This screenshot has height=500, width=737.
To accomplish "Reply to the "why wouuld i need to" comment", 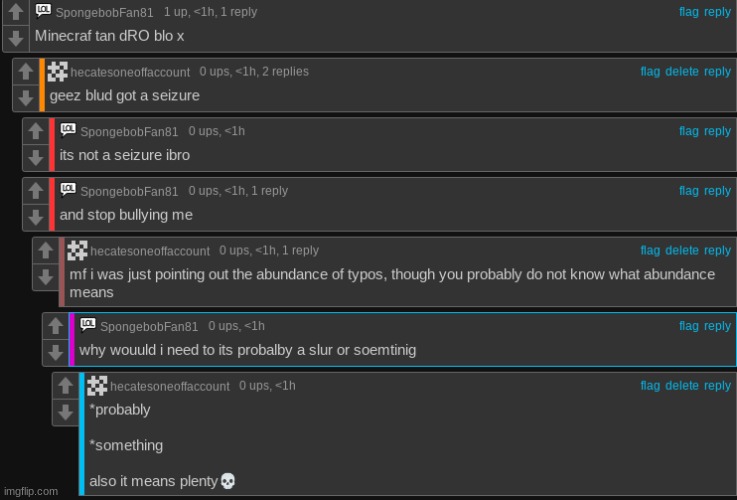I will 717,326.
